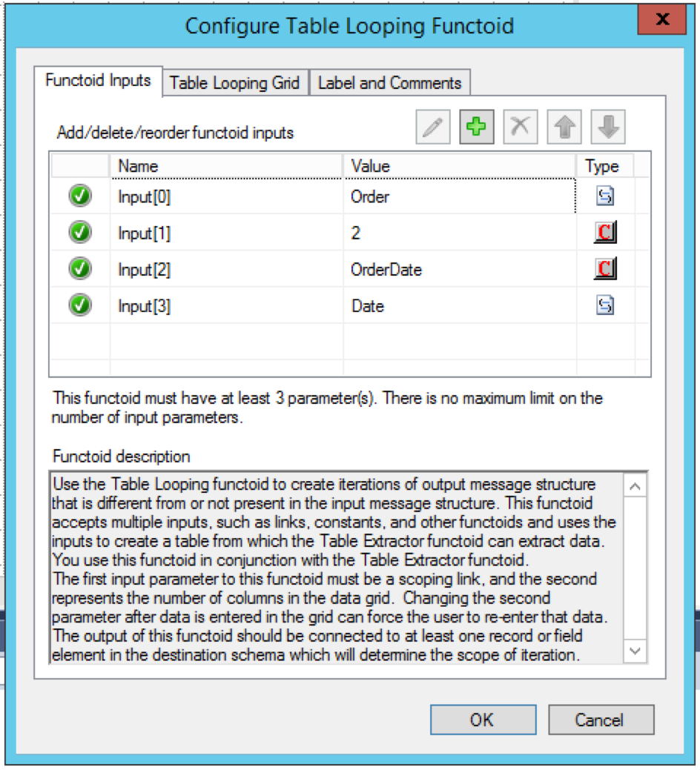Delete the selected input with the X icon
Viewport: 700px width, 770px height.
pyautogui.click(x=521, y=127)
